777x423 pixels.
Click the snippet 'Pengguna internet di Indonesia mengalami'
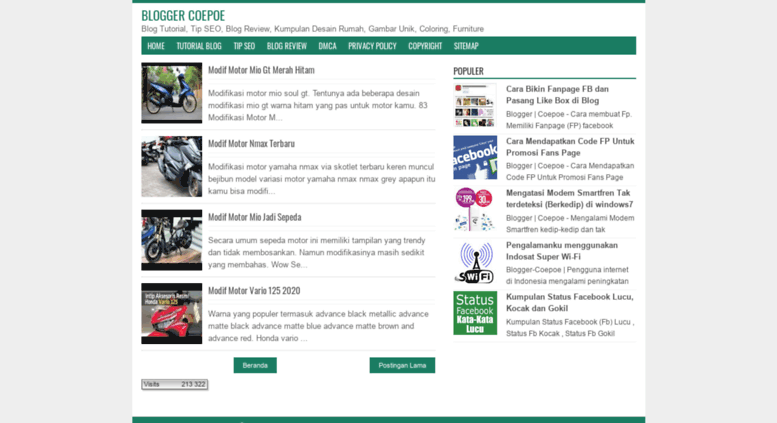pos(567,275)
